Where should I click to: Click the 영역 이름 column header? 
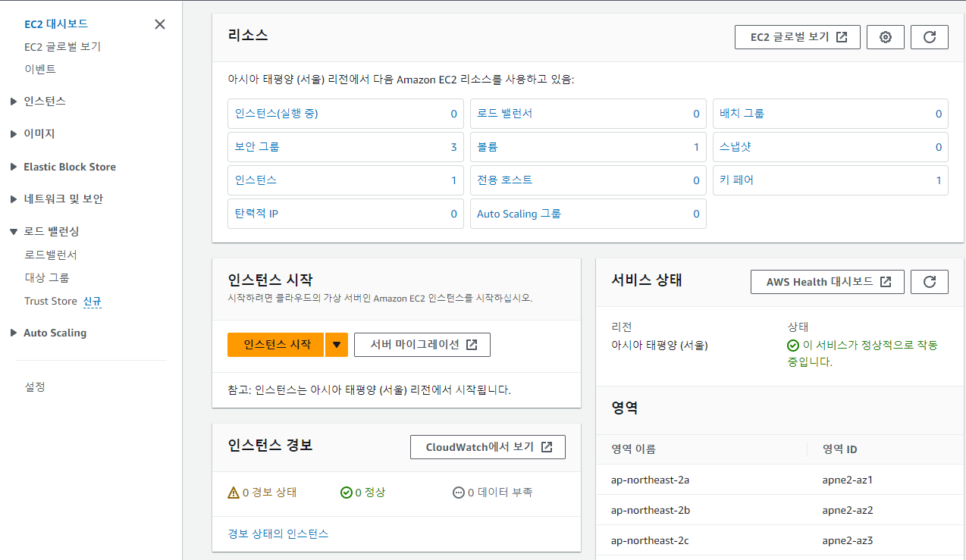(x=633, y=449)
